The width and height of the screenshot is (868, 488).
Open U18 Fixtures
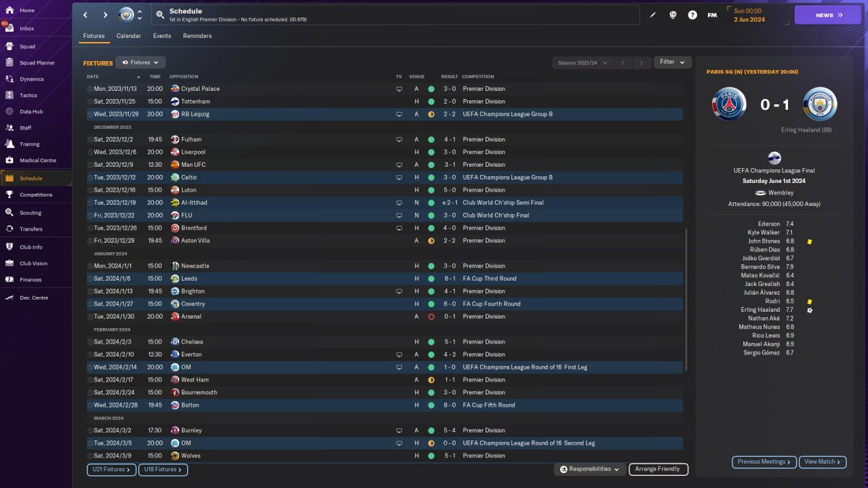tap(163, 469)
